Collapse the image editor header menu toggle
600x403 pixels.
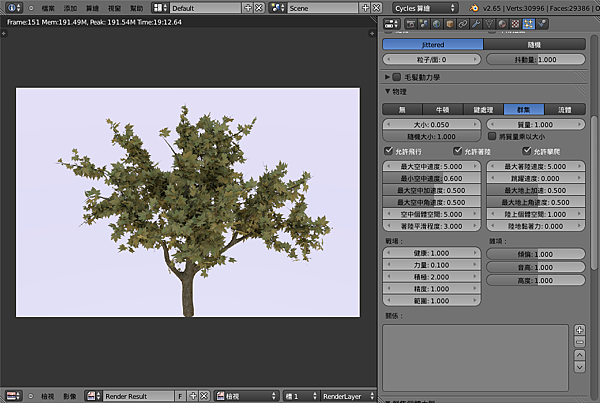pos(31,396)
